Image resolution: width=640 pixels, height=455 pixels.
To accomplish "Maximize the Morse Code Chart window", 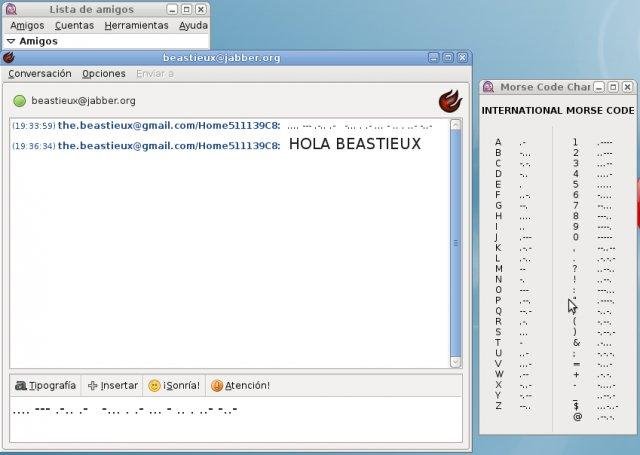I will coord(613,87).
